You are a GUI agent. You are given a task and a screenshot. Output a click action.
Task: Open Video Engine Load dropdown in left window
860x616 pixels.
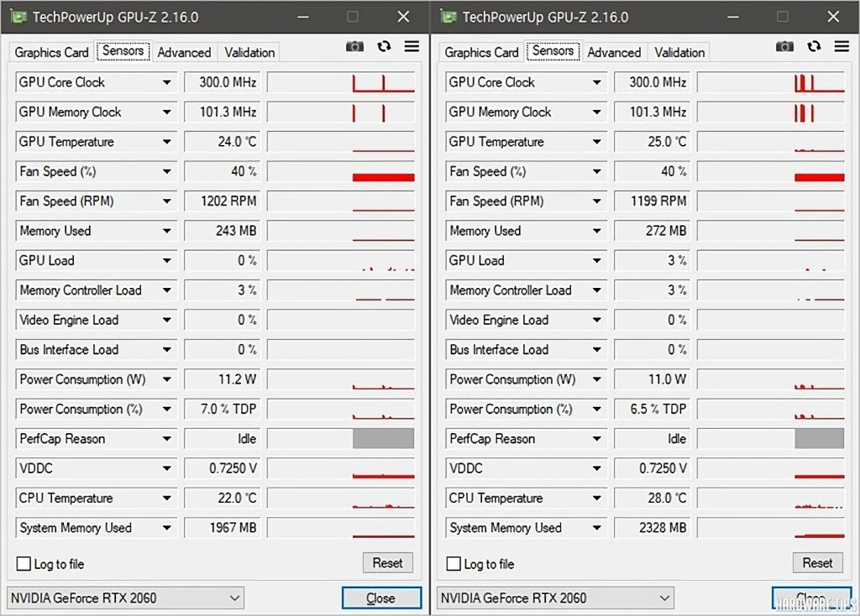click(166, 320)
